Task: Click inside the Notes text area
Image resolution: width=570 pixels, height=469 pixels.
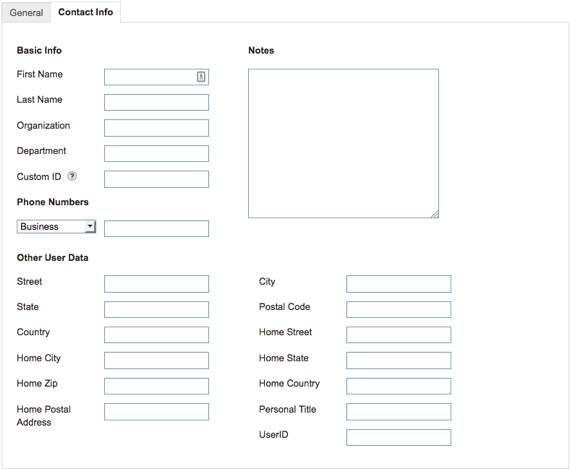Action: click(x=344, y=144)
